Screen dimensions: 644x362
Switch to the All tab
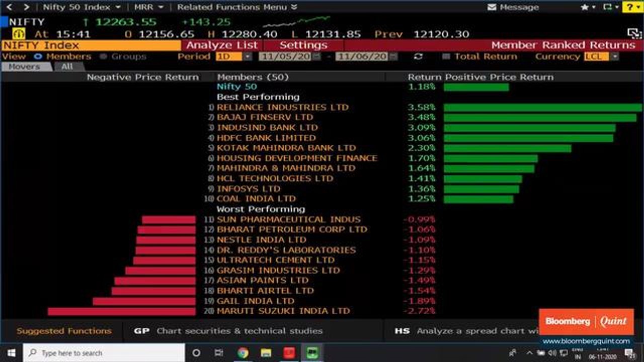point(66,66)
